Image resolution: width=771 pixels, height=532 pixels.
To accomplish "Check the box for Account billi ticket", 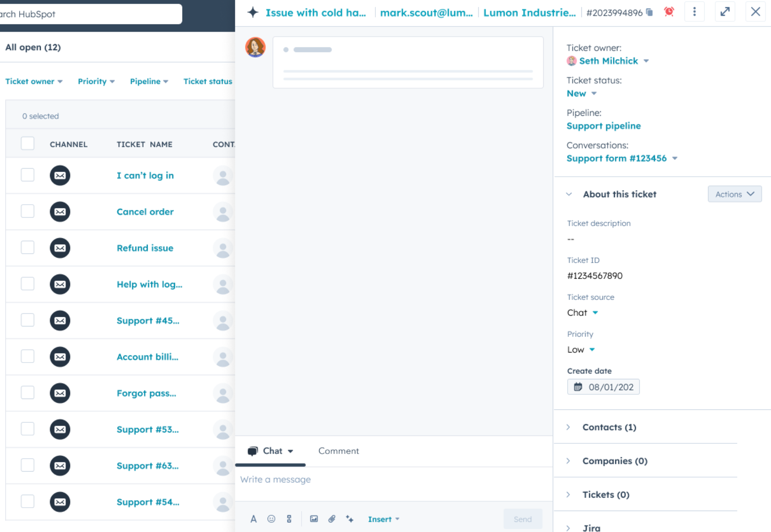I will (28, 356).
